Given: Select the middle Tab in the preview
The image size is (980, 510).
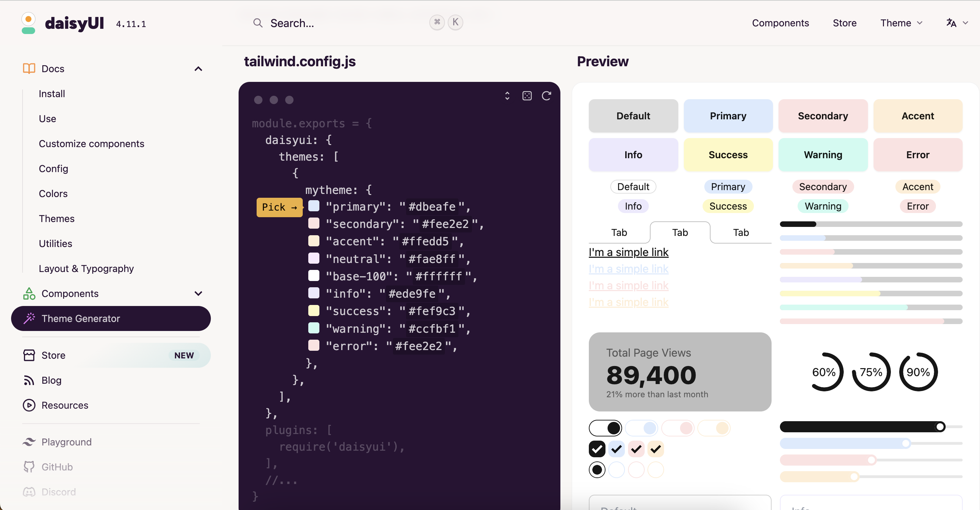Looking at the screenshot, I should [680, 232].
